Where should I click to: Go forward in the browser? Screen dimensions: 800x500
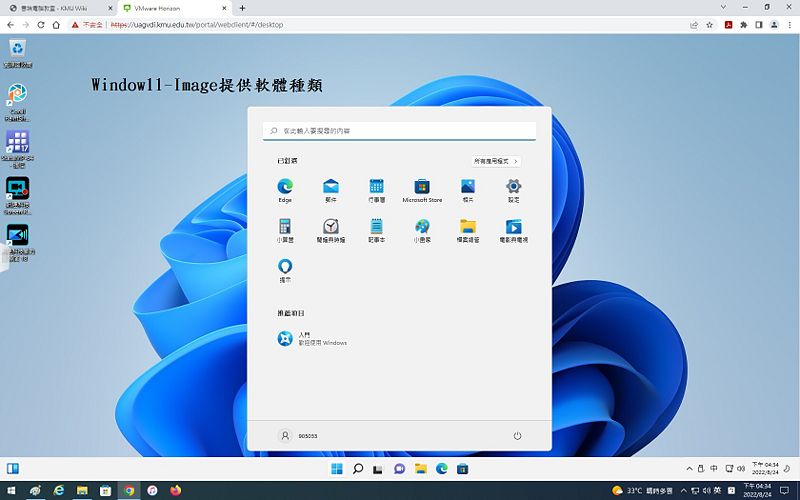click(26, 24)
